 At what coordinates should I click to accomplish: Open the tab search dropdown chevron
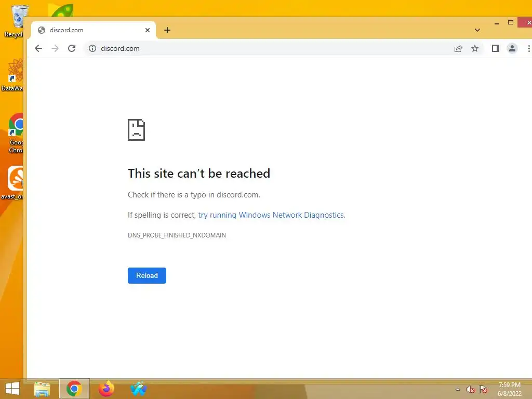[477, 30]
